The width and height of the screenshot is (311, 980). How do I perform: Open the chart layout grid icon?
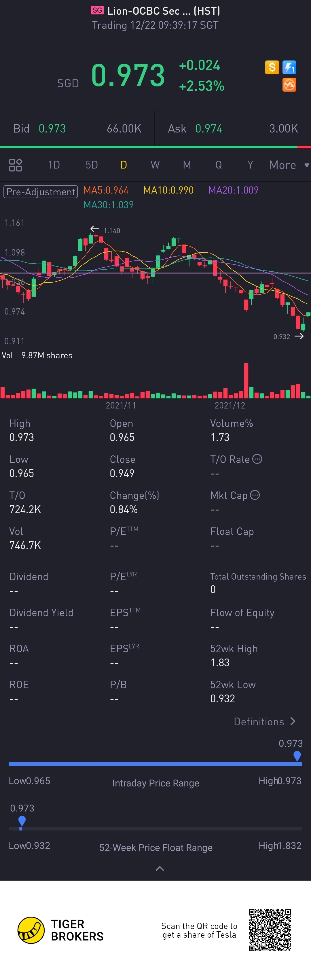click(x=16, y=165)
